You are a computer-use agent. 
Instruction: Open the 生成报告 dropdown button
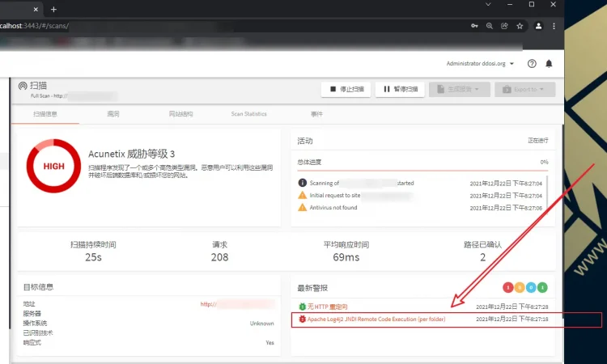460,89
